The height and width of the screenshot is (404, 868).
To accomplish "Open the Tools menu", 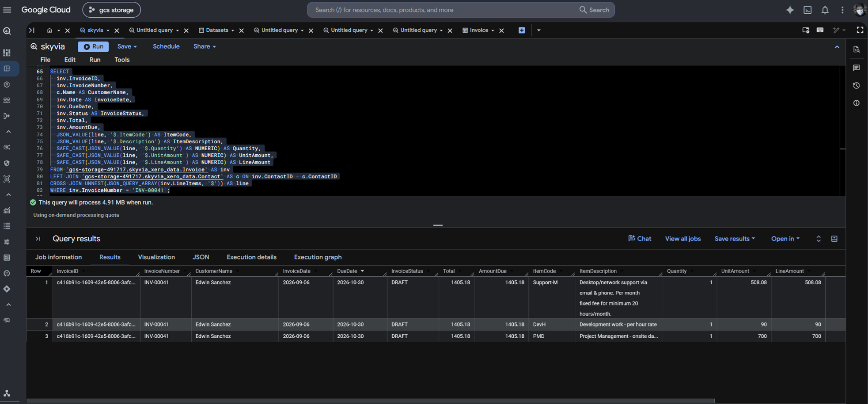I will click(122, 60).
